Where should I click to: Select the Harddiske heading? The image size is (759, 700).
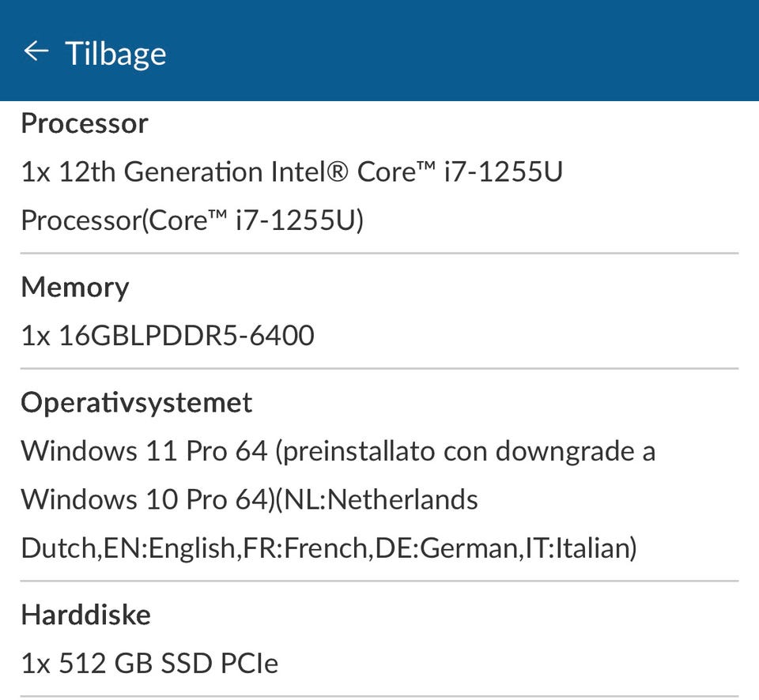coord(85,614)
